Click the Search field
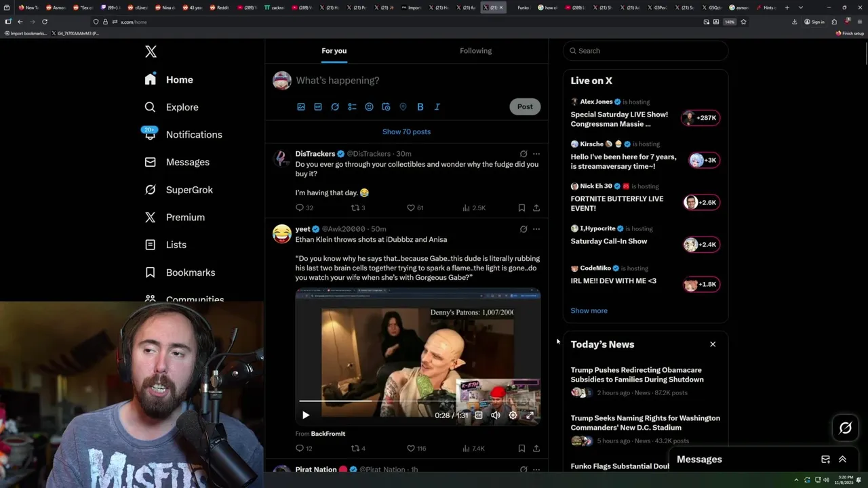The width and height of the screenshot is (868, 488). coord(646,51)
